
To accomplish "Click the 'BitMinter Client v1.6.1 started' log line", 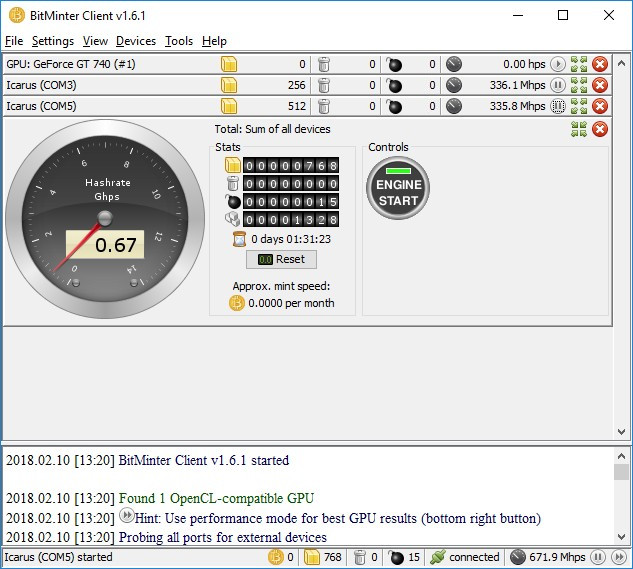I will pos(203,460).
